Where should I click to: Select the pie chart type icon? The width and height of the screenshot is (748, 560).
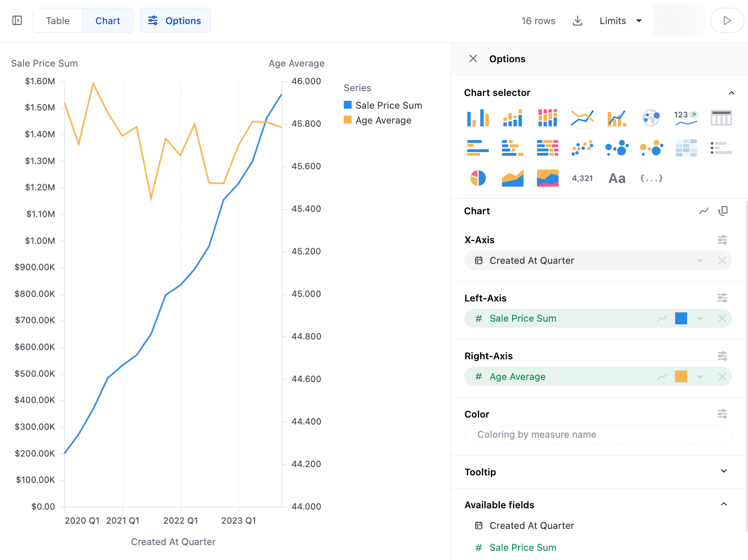[x=478, y=178]
